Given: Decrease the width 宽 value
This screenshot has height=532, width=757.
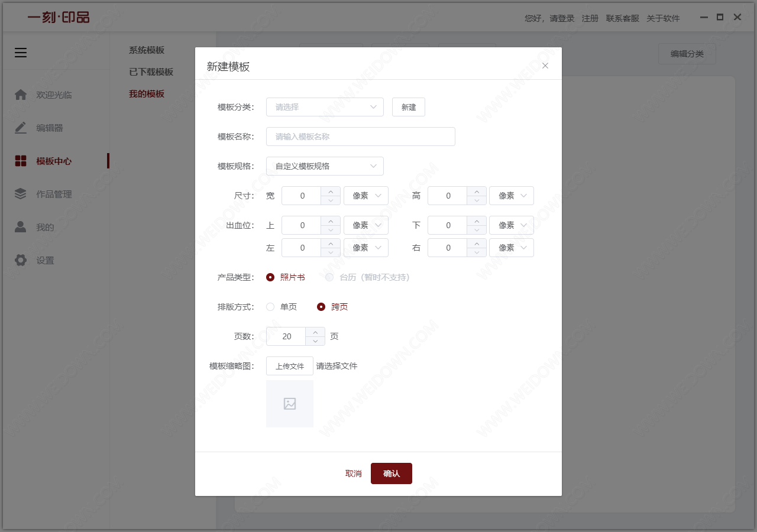Looking at the screenshot, I should [x=331, y=200].
